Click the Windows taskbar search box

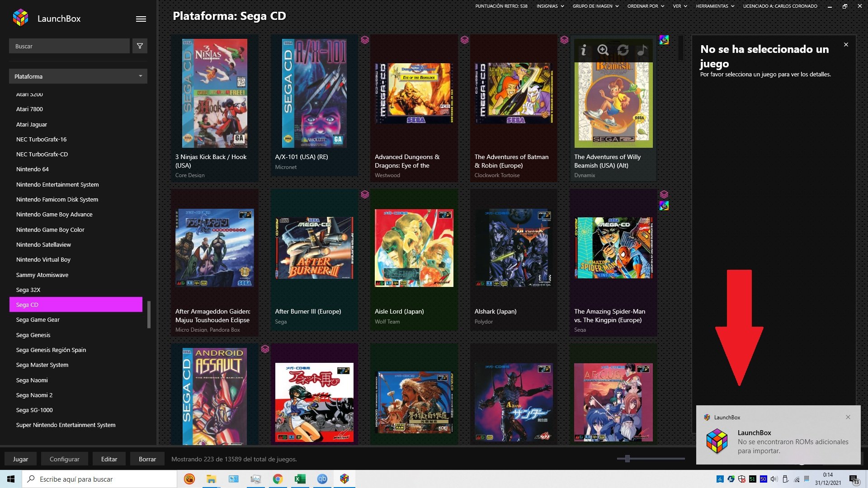click(99, 479)
